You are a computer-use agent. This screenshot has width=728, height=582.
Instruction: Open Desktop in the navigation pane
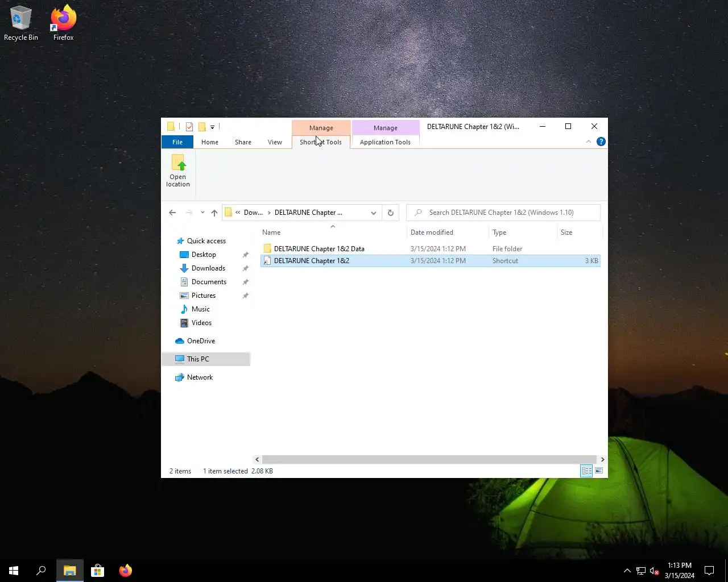(x=204, y=255)
